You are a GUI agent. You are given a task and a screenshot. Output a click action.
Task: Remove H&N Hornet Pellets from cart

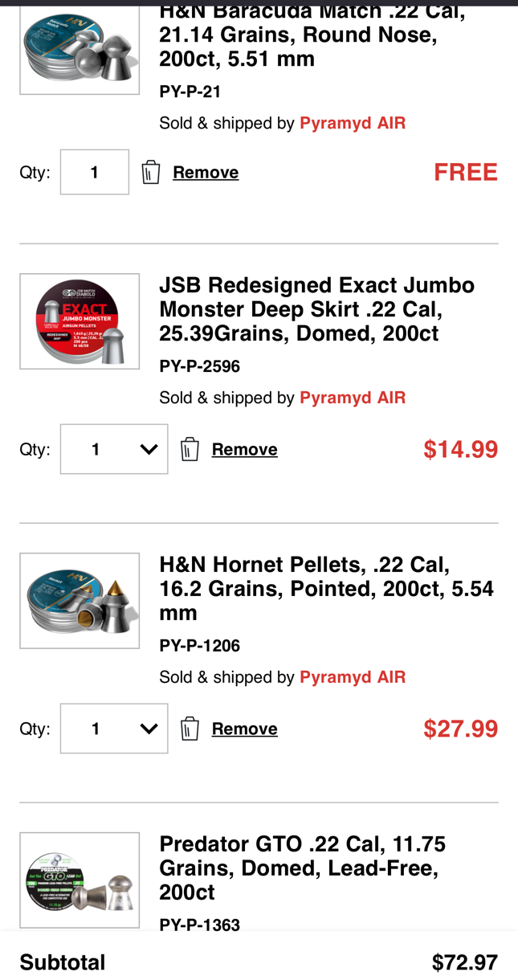coord(245,729)
